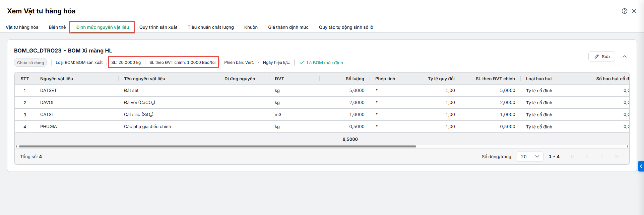
Task: Click the Tên nguyên vật liệu column header
Action: point(144,79)
